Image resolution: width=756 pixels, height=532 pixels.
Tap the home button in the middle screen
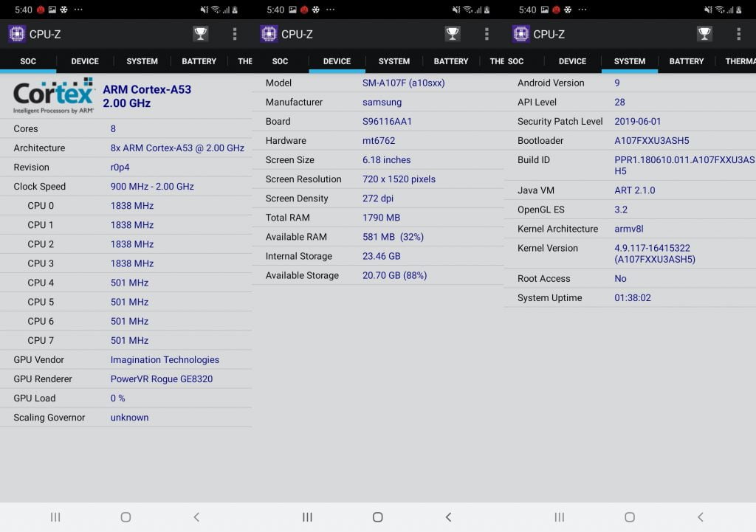378,517
